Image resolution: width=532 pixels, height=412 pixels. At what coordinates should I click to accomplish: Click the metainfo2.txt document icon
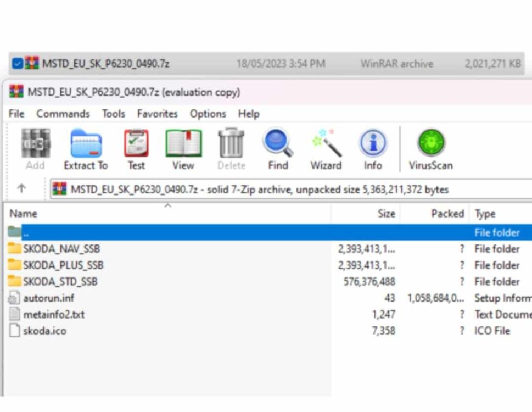click(14, 314)
